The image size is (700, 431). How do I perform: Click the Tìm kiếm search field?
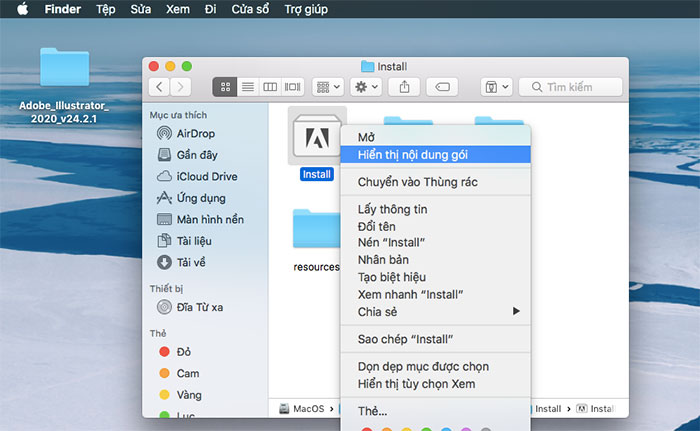click(570, 87)
